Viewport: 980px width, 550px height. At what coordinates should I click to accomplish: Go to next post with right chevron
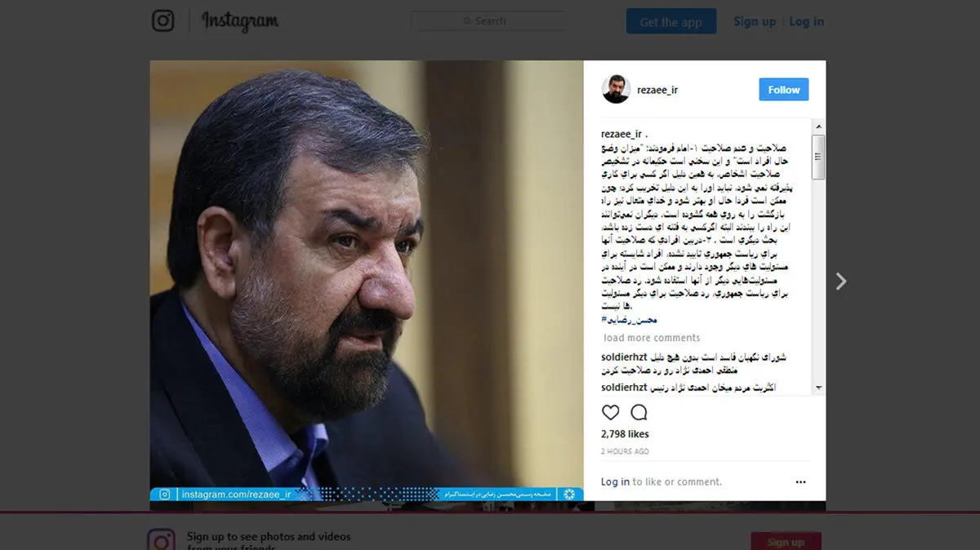coord(841,282)
